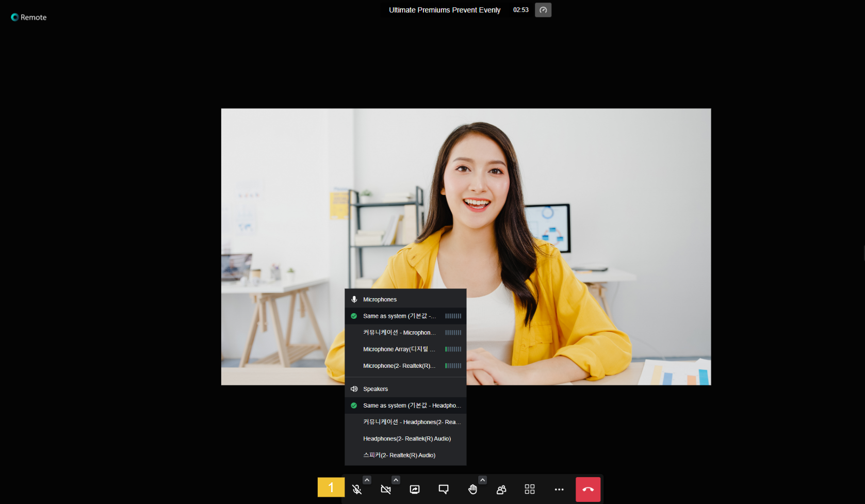
Task: Hang up the call
Action: (x=588, y=490)
